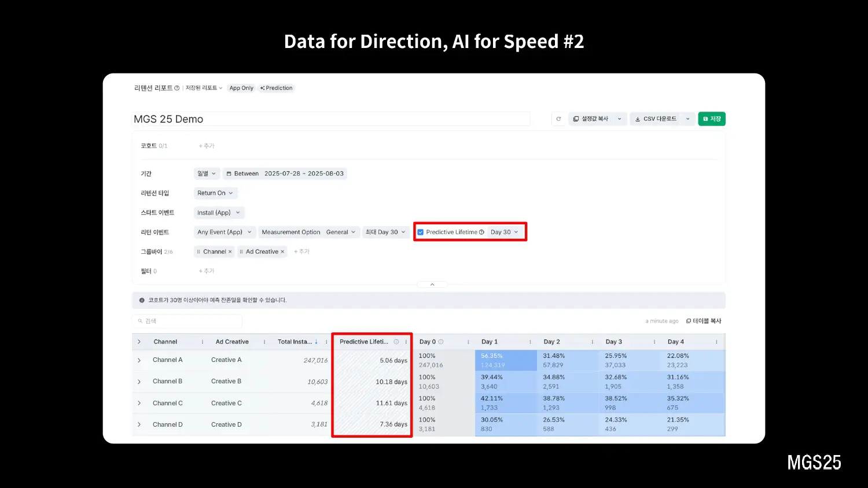The width and height of the screenshot is (868, 488).
Task: Click the Channel D Day 4 cell 21.35%
Action: click(x=692, y=425)
